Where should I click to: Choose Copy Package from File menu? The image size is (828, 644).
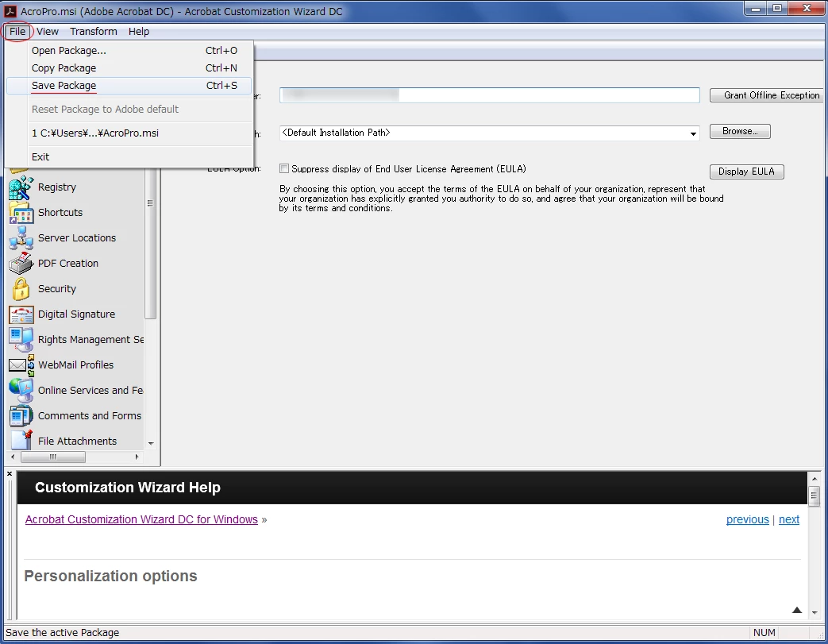click(x=129, y=67)
